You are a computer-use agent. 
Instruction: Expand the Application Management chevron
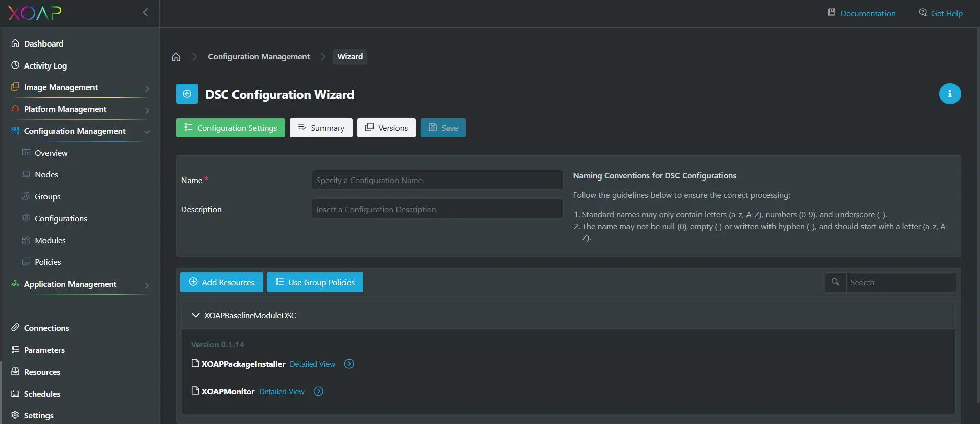click(147, 285)
